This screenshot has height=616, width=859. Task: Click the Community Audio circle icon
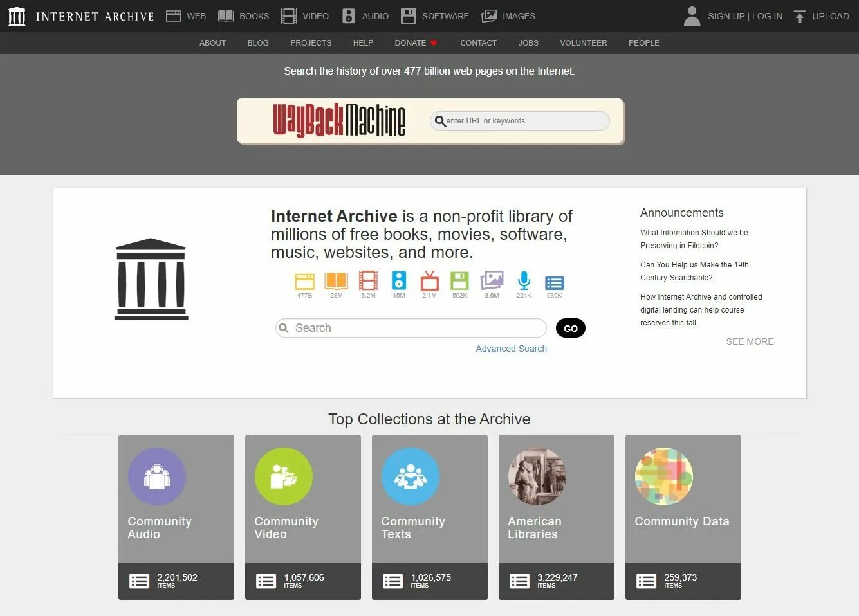pyautogui.click(x=157, y=476)
